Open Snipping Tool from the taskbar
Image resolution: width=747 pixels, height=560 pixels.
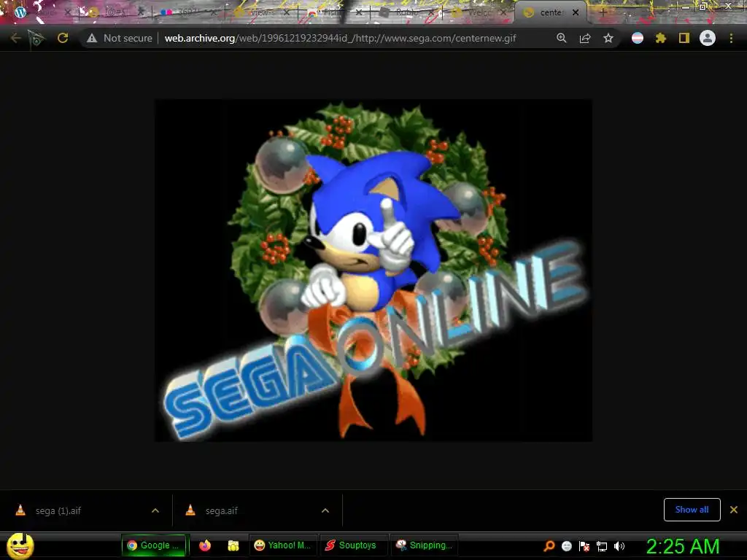424,545
